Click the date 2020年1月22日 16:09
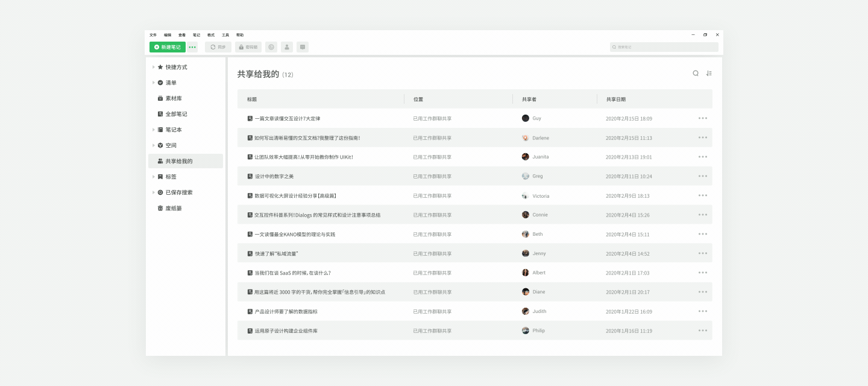The image size is (868, 386). click(629, 312)
